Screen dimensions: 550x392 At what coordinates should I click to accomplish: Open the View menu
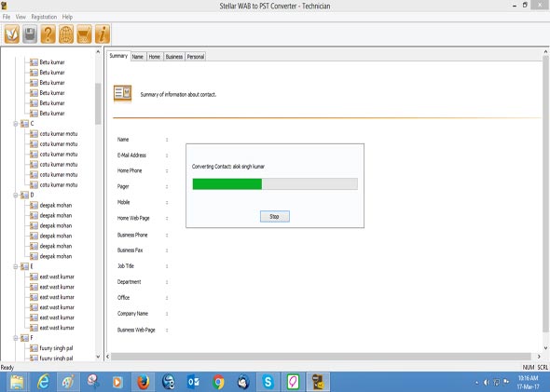click(21, 17)
